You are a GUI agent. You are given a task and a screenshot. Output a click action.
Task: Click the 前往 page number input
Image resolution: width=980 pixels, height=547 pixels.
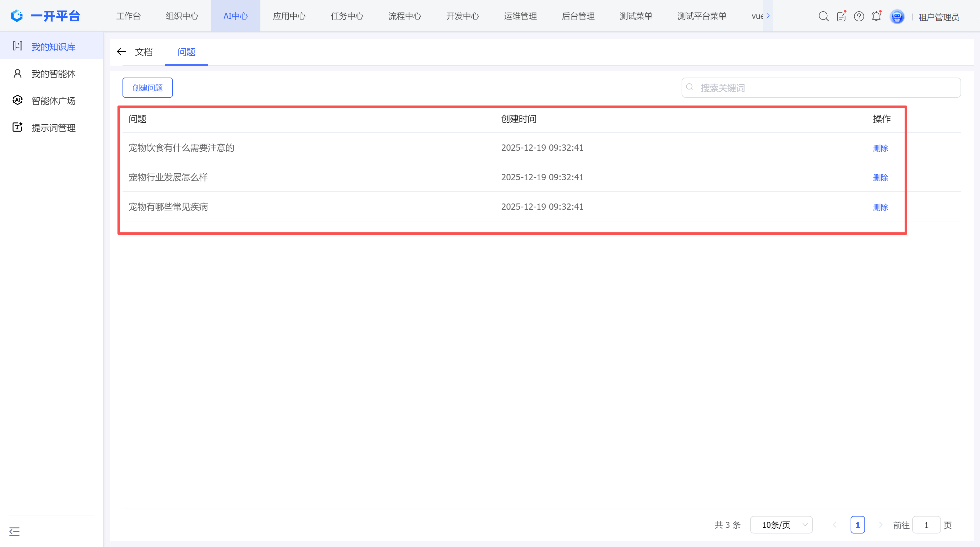pyautogui.click(x=926, y=525)
